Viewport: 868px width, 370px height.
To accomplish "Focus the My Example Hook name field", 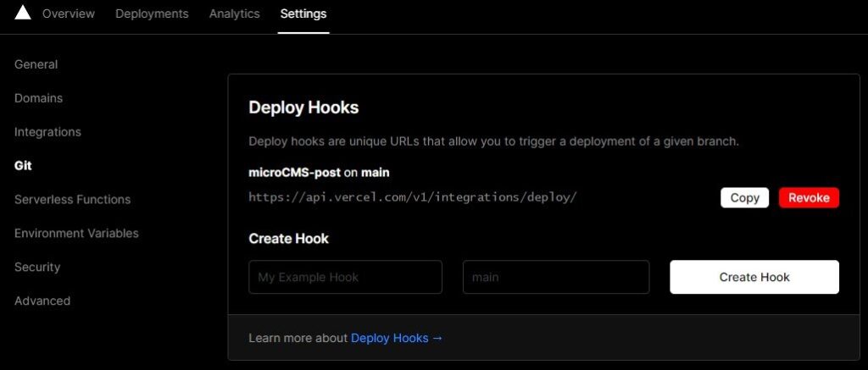I will click(x=346, y=277).
